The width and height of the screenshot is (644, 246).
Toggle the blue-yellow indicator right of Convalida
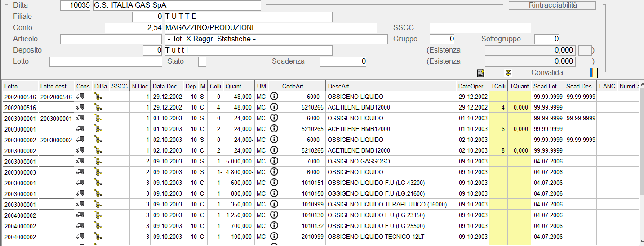(x=594, y=73)
